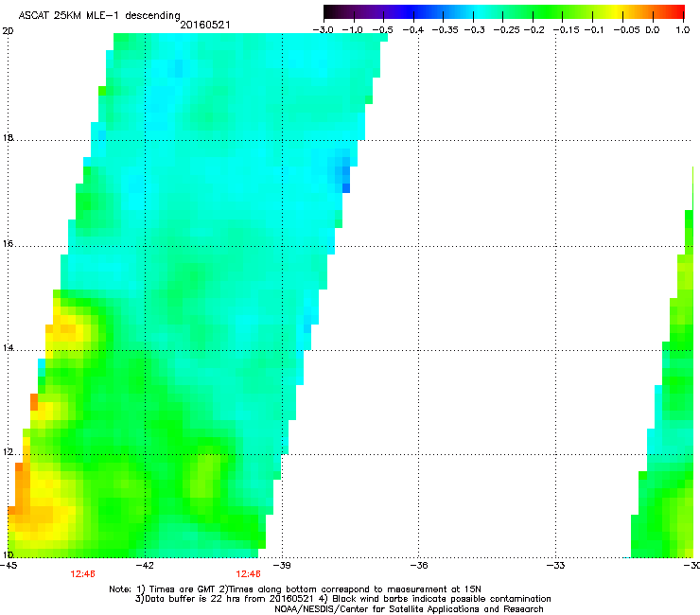This screenshot has height=615, width=700.
Task: Click the dark blue data cell near 17N
Action: [346, 188]
